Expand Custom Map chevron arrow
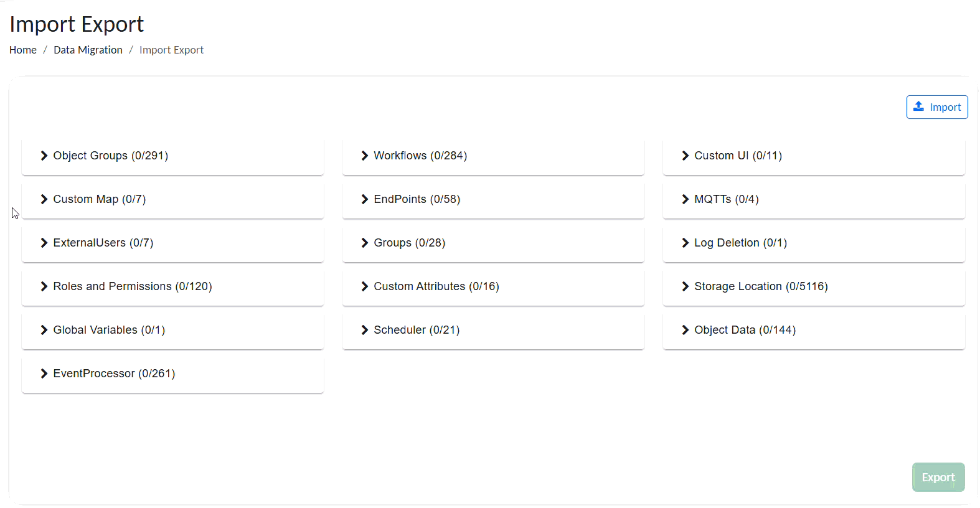This screenshot has width=980, height=508. click(44, 199)
